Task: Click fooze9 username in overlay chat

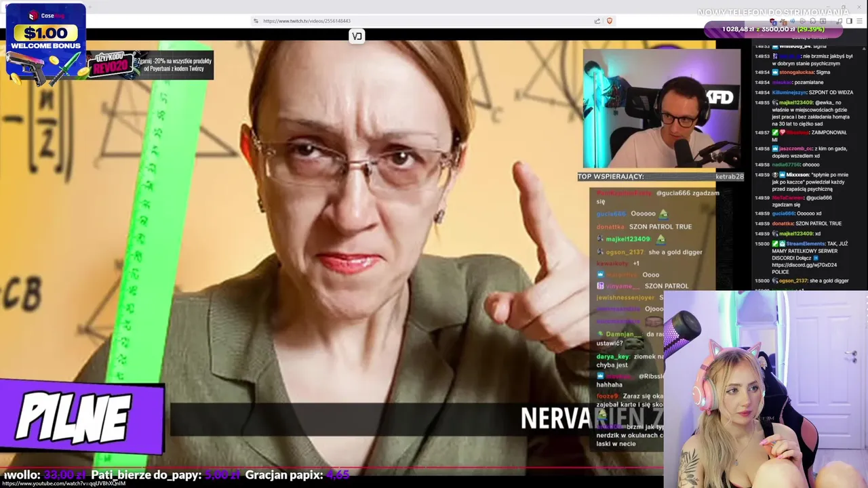Action: pos(607,396)
